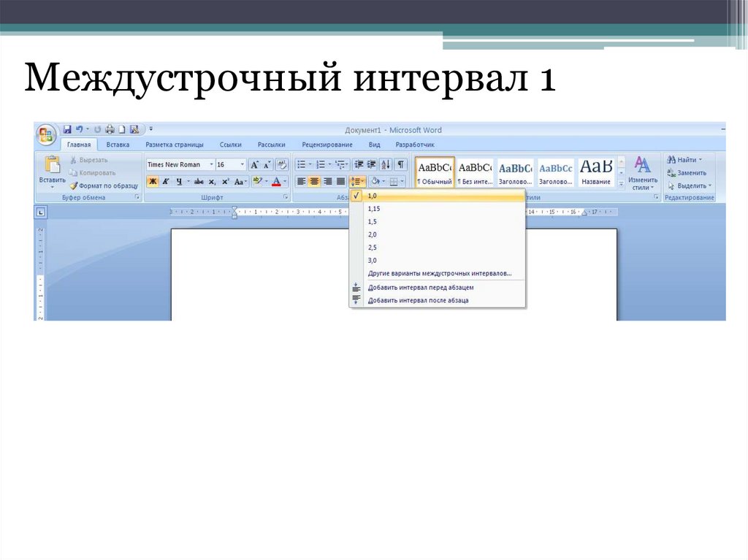Open the Разметка страницы tab

click(175, 145)
